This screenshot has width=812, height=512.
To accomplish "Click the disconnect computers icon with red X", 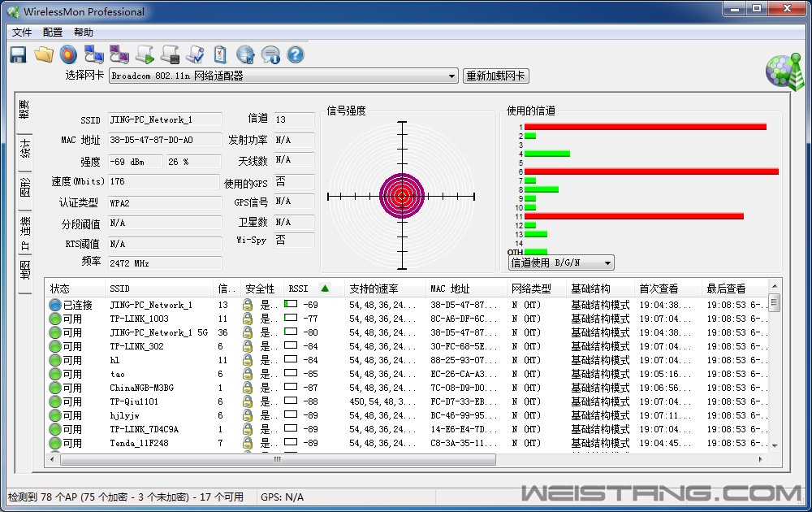I will [x=119, y=54].
